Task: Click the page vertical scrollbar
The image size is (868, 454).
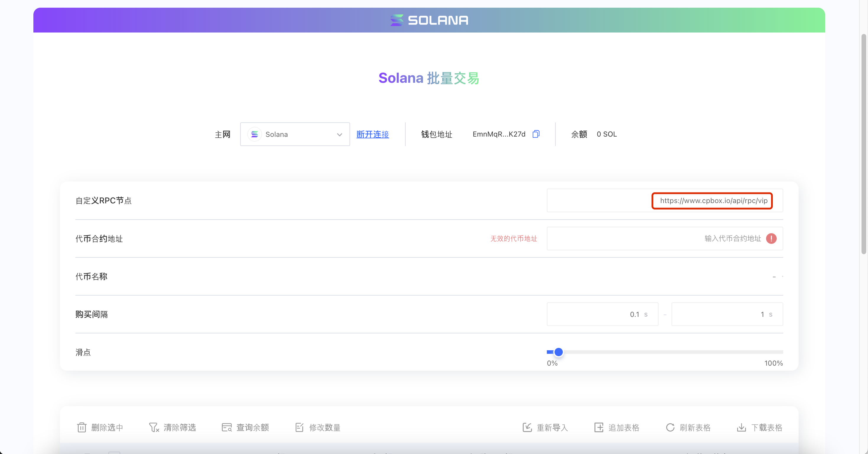Action: (864, 144)
